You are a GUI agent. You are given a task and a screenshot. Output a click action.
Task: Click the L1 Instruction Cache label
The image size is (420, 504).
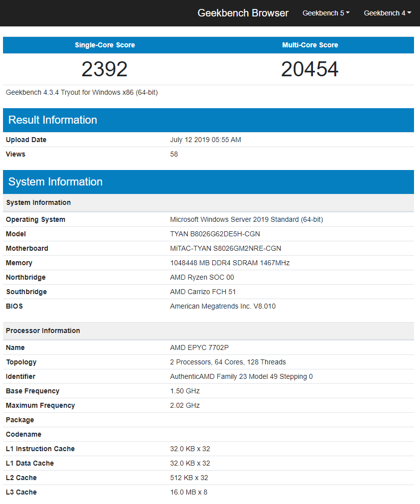40,449
